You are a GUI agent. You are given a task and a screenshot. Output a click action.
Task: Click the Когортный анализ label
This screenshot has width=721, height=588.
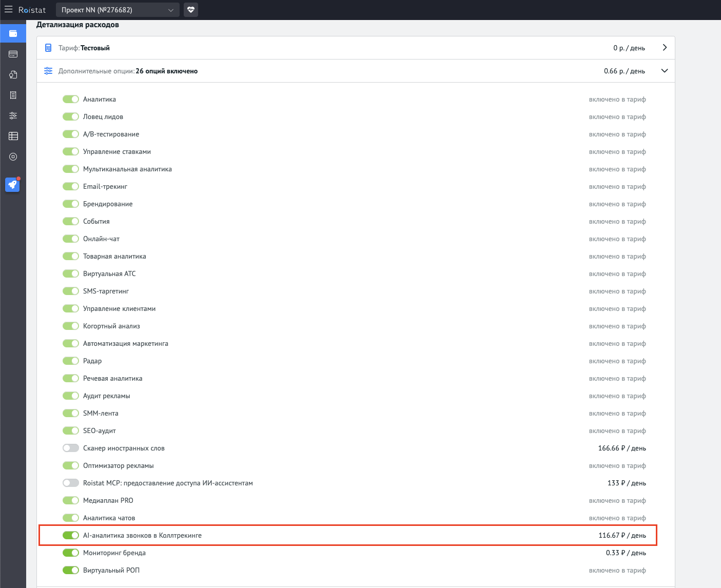click(111, 326)
